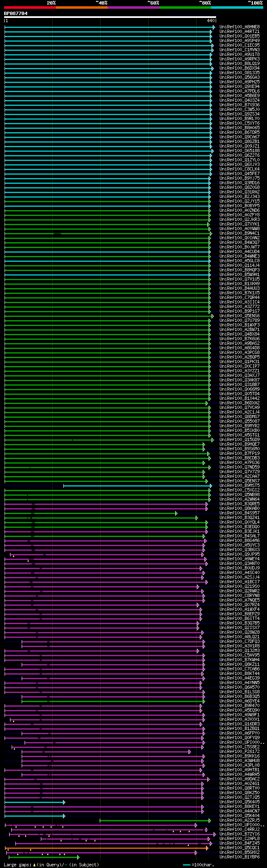Open the UniRef100_Q6Z2T6 entry
Image resolution: width=267 pixels, height=868 pixels.
[239, 155]
